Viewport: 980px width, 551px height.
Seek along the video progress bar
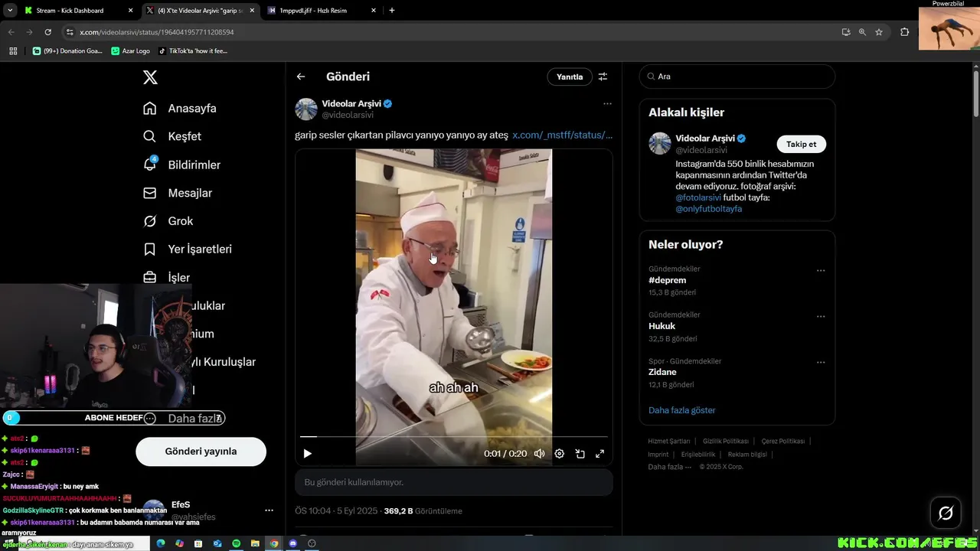(x=454, y=437)
